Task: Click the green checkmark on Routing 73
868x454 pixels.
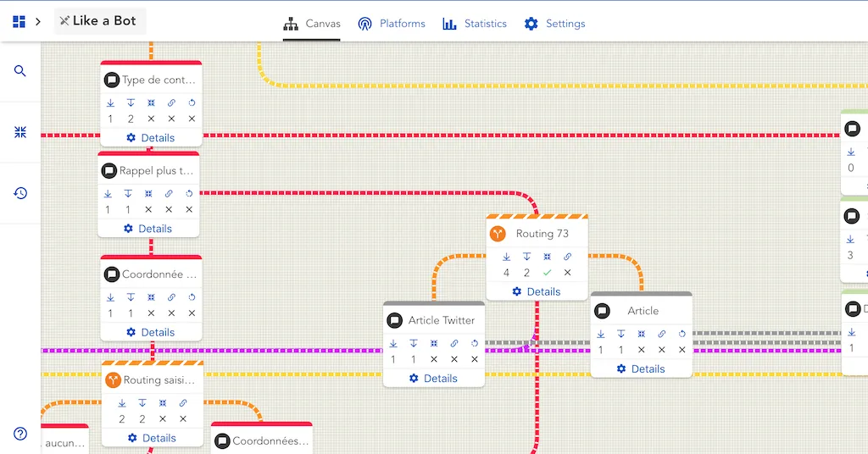Action: pyautogui.click(x=547, y=273)
